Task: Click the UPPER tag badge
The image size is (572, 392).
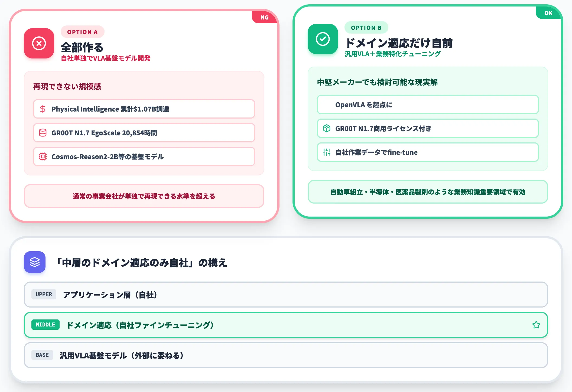Action: [44, 294]
